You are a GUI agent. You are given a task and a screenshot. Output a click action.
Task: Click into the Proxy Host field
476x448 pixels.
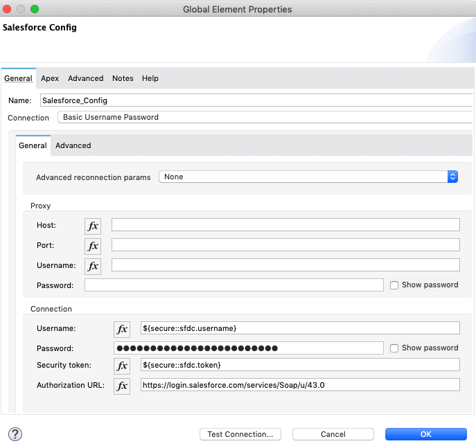click(285, 225)
